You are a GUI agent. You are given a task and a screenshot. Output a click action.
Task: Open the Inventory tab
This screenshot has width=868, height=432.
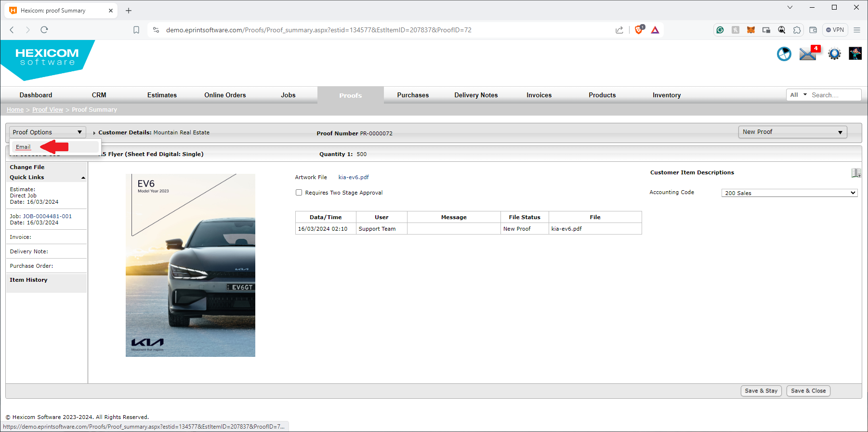(x=667, y=95)
